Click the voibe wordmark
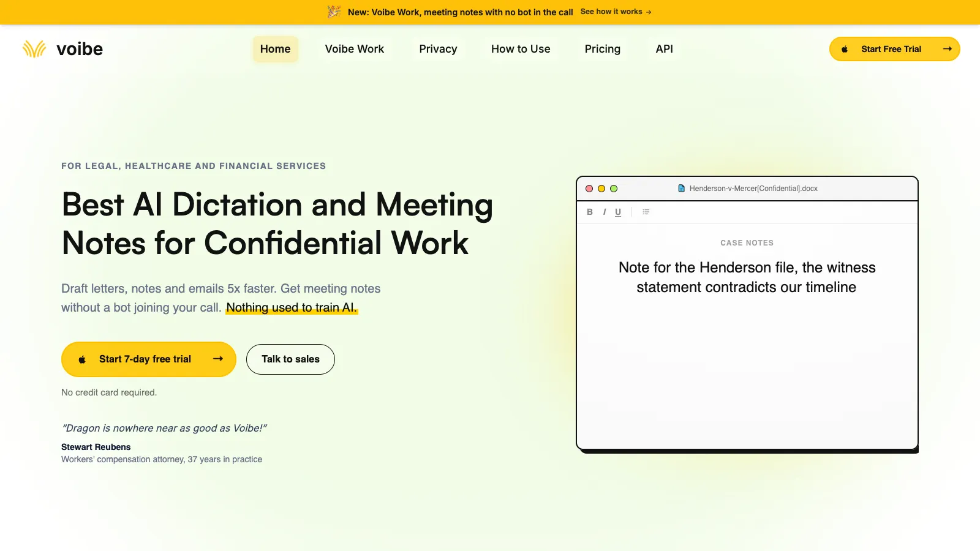 tap(80, 49)
